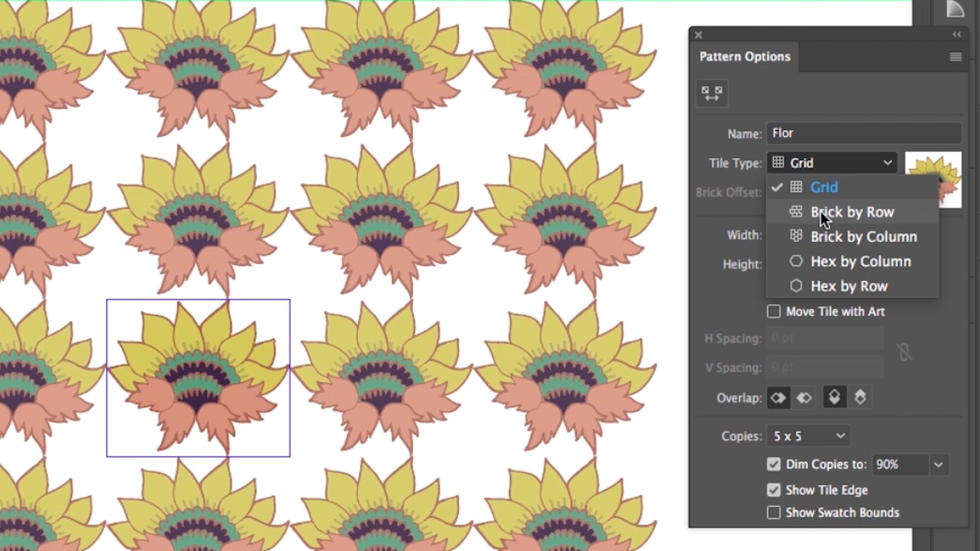Open the Tile Type dropdown
The width and height of the screenshot is (980, 551).
click(831, 163)
